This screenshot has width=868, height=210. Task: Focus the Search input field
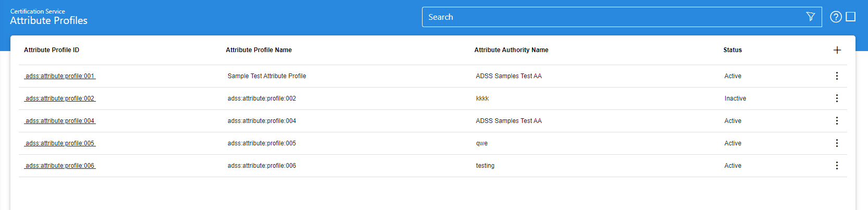tap(610, 17)
